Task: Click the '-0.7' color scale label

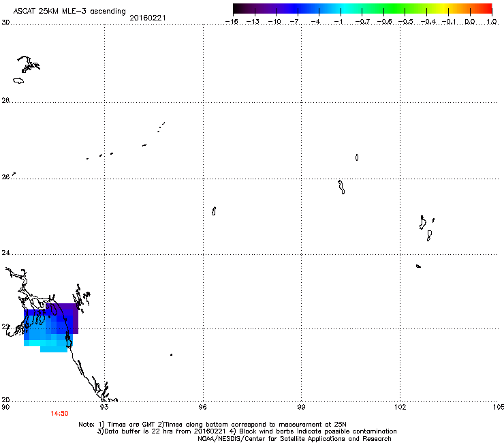Action: coord(362,22)
